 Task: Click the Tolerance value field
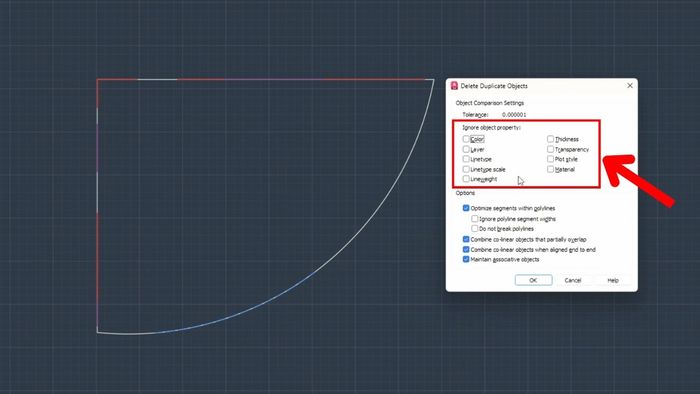(514, 115)
